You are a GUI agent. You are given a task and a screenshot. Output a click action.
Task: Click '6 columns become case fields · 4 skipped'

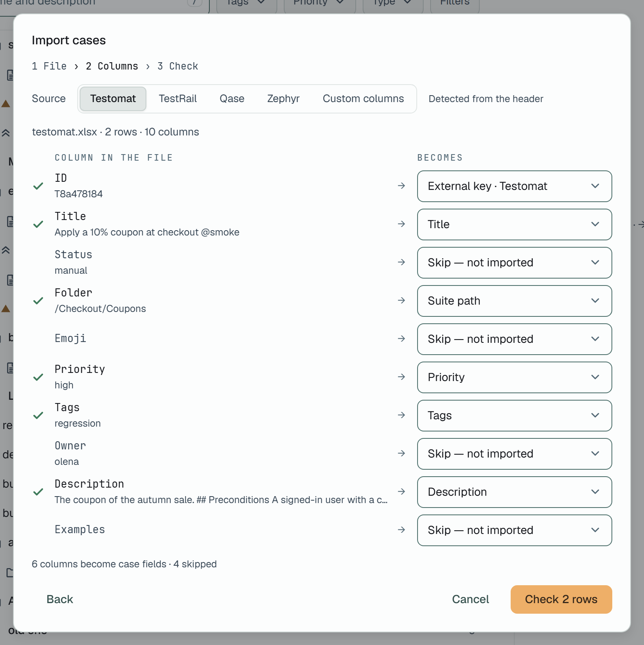click(124, 564)
